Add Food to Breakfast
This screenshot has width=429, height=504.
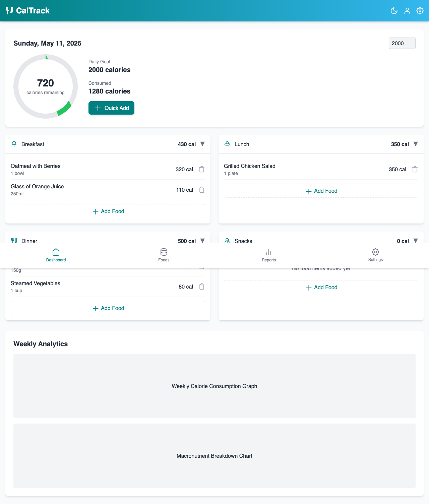(108, 211)
